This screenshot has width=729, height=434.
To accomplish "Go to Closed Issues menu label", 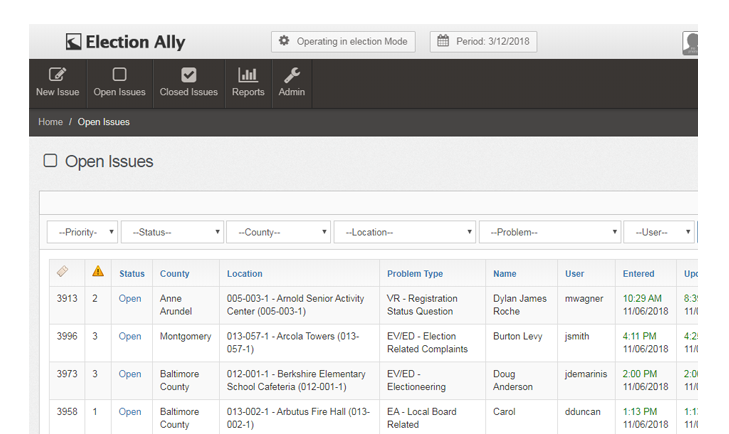I will 189,92.
